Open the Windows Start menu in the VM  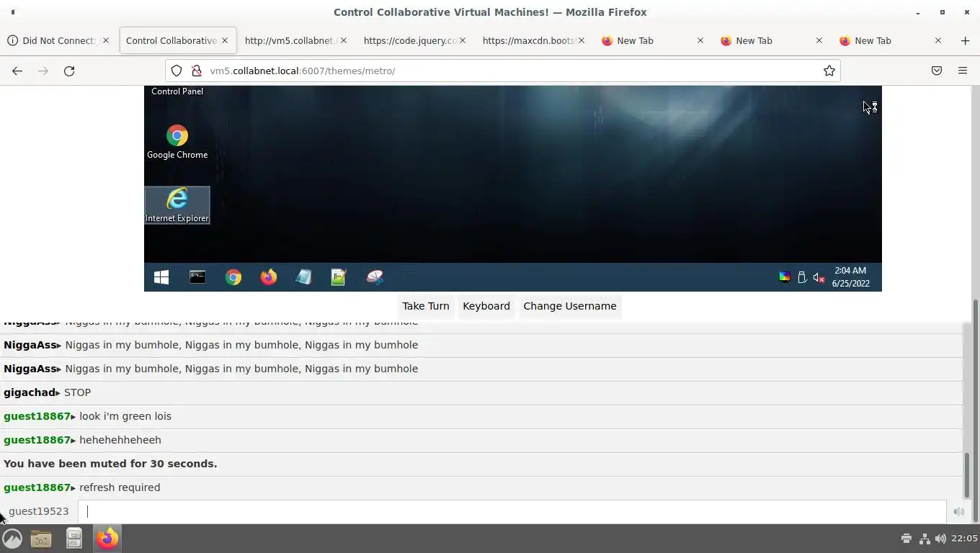tap(161, 277)
